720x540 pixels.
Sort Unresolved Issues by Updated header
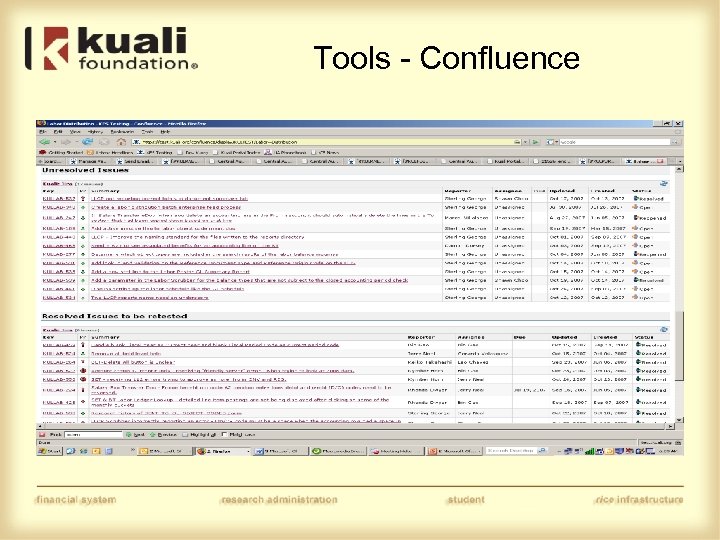tap(562, 191)
